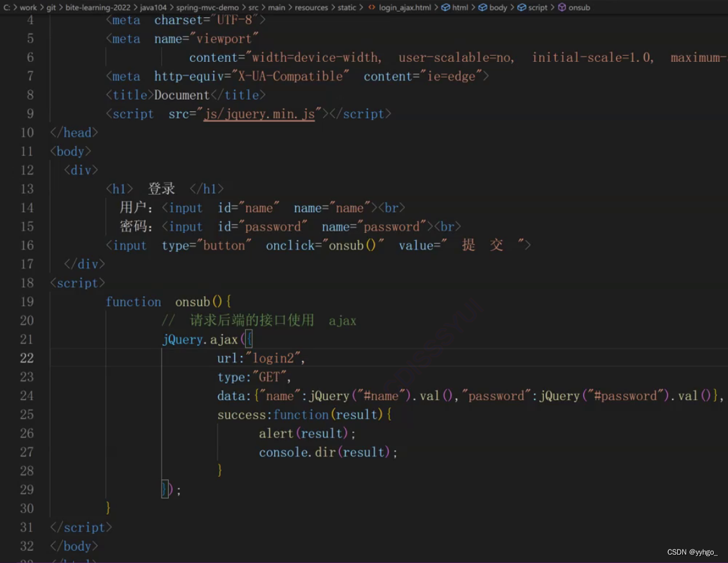Image resolution: width=728 pixels, height=563 pixels.
Task: Click the 'src' breadcrumb segment
Action: tap(253, 8)
